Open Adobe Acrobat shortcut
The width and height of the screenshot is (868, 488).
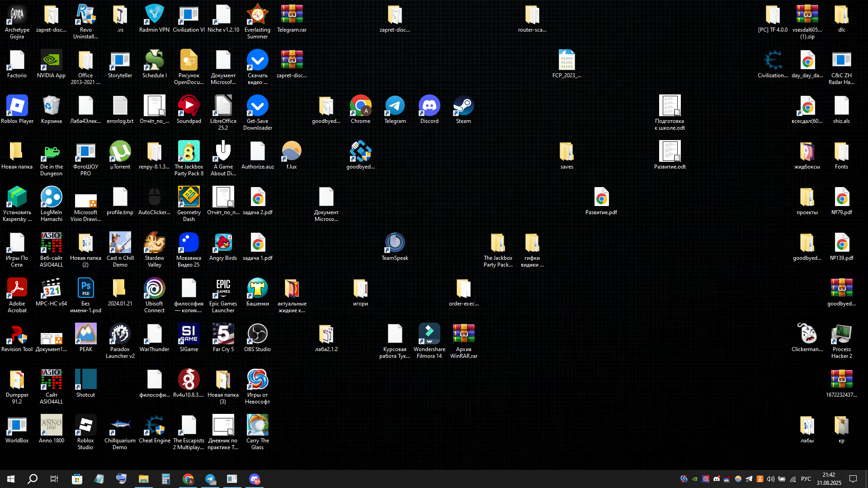tap(17, 296)
